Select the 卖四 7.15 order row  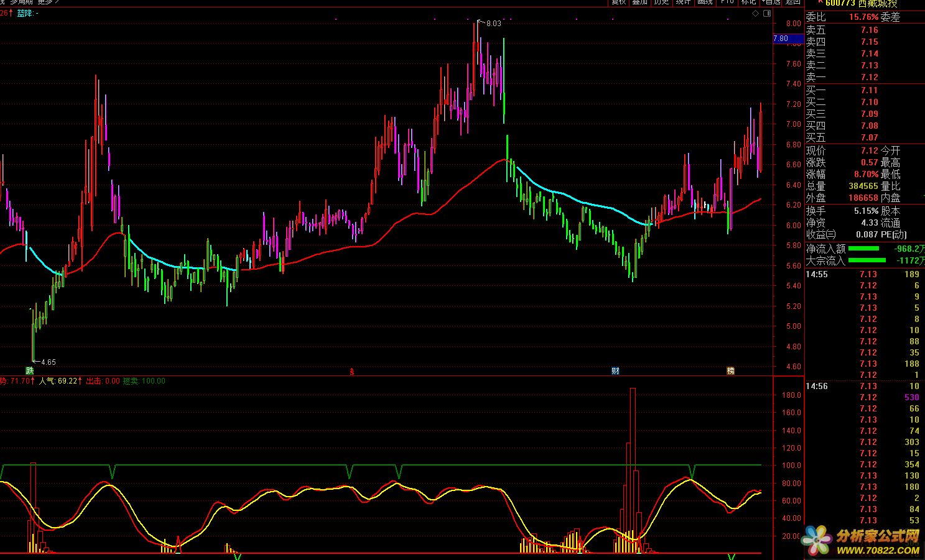coord(865,42)
